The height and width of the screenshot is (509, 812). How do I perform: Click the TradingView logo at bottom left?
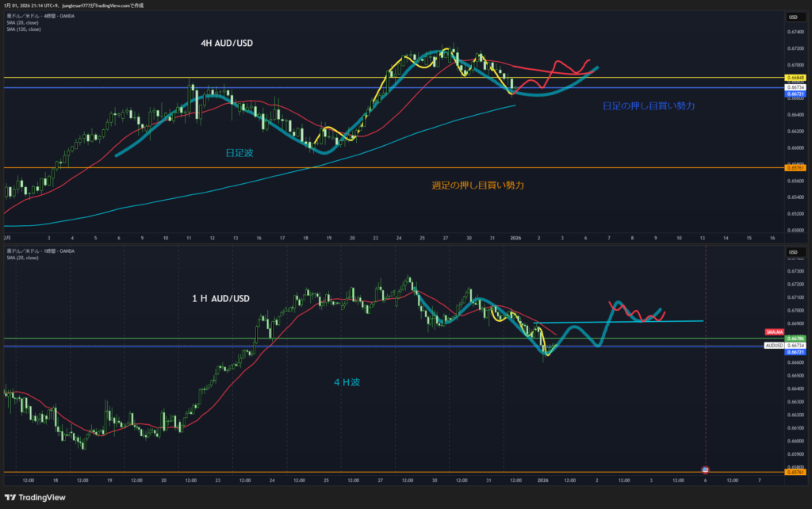pos(36,498)
